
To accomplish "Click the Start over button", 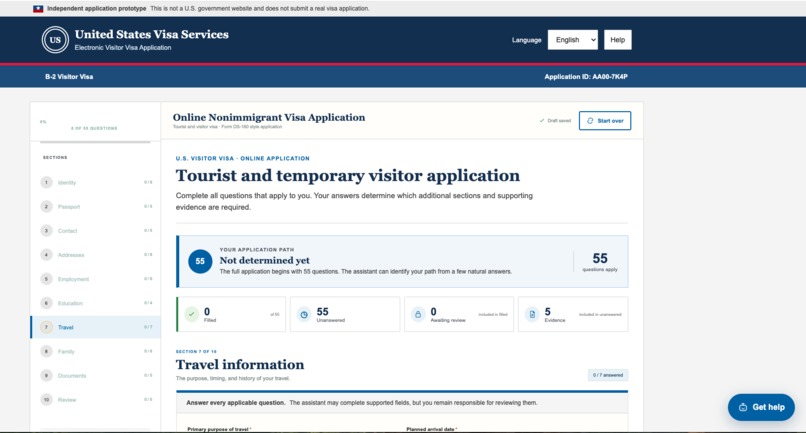I will [604, 121].
